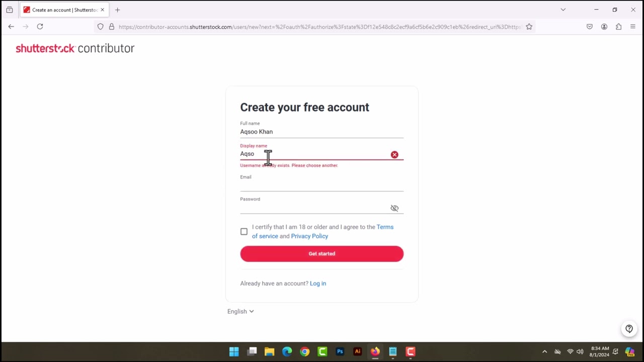Image resolution: width=644 pixels, height=362 pixels.
Task: Toggle password visibility eye icon
Action: pyautogui.click(x=394, y=208)
